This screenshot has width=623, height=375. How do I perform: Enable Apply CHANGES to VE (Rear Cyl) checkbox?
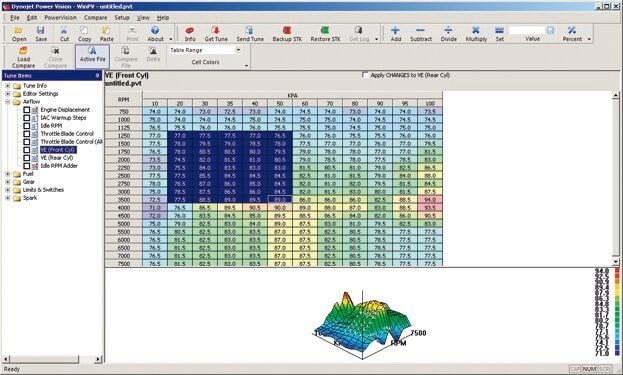click(x=365, y=75)
